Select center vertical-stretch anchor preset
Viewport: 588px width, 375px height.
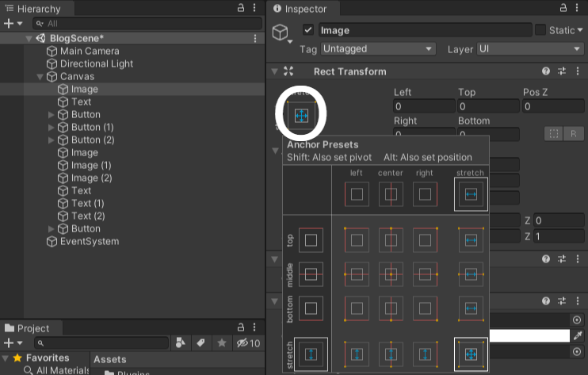coord(391,354)
